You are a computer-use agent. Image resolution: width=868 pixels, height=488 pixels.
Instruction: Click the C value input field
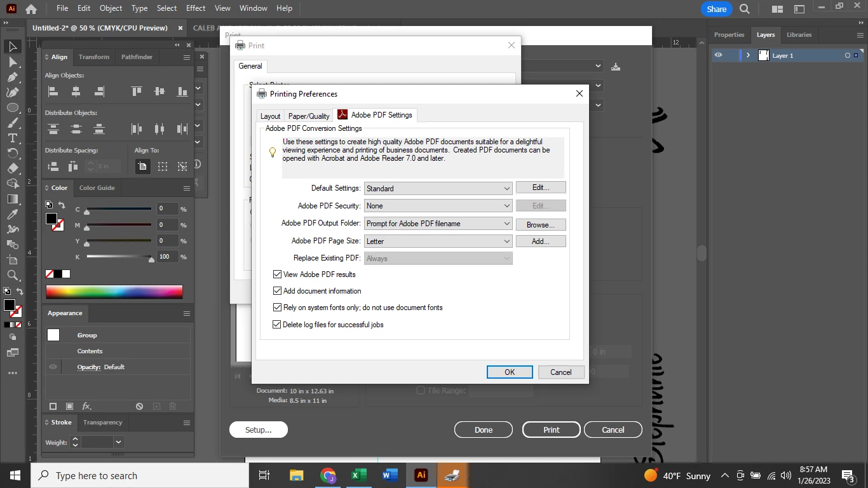click(x=168, y=208)
